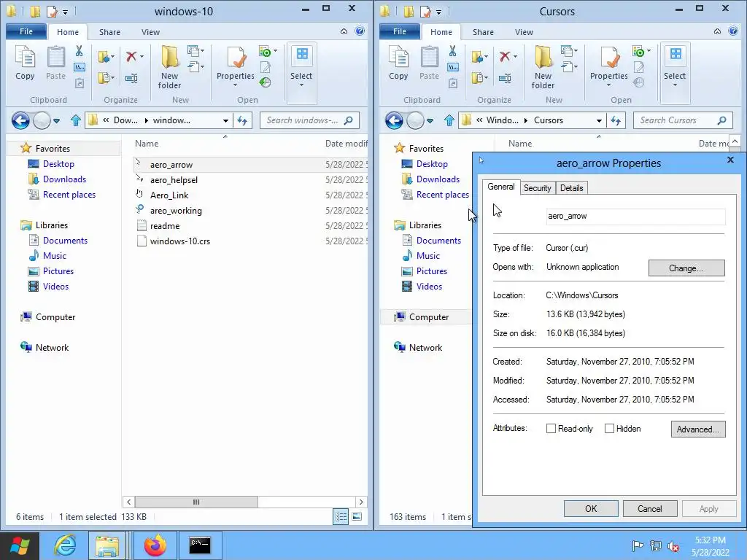This screenshot has width=747, height=560.
Task: Click Rename icon in windows-10 window ribbon
Action: tap(131, 77)
